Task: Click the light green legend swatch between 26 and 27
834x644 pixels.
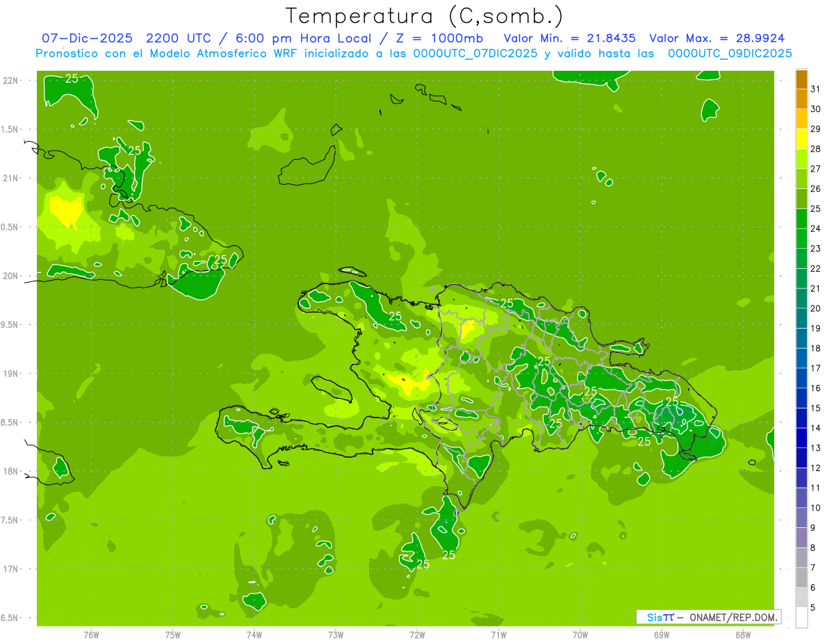Action: [x=801, y=179]
